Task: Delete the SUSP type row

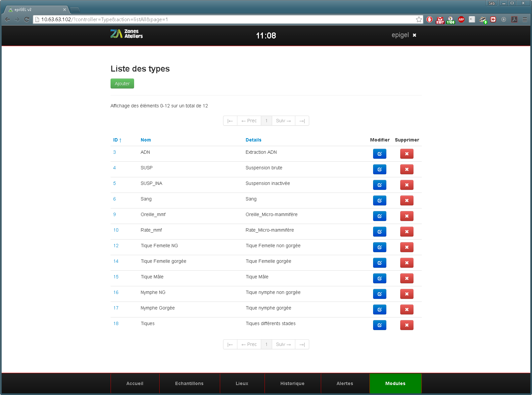Action: point(407,169)
